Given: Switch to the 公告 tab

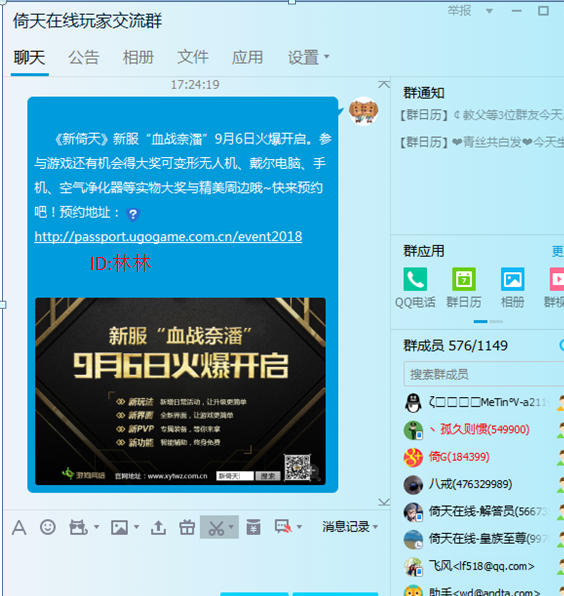Looking at the screenshot, I should [84, 57].
